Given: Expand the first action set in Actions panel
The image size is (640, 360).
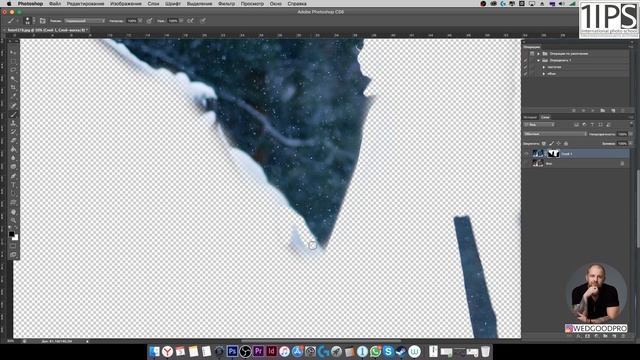Looking at the screenshot, I should pyautogui.click(x=538, y=53).
